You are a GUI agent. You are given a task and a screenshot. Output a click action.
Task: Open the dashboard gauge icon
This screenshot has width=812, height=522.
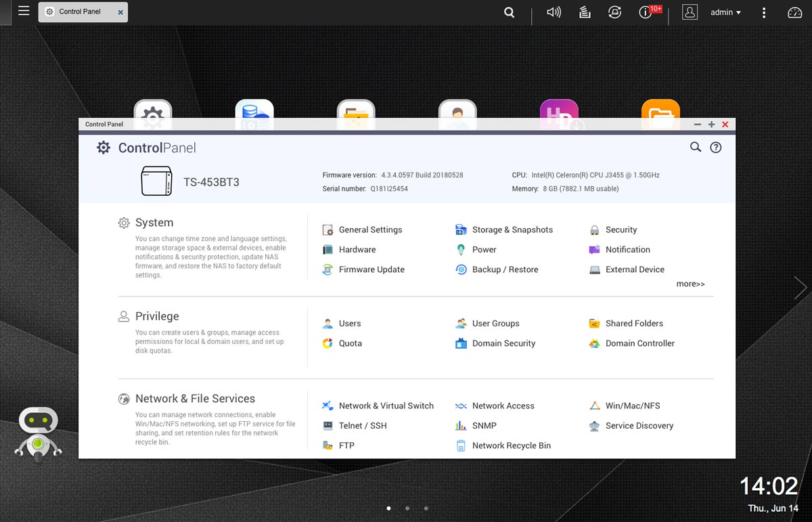794,12
